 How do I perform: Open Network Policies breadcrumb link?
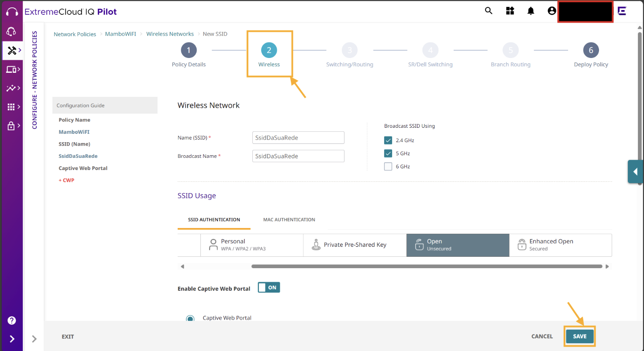click(x=75, y=34)
